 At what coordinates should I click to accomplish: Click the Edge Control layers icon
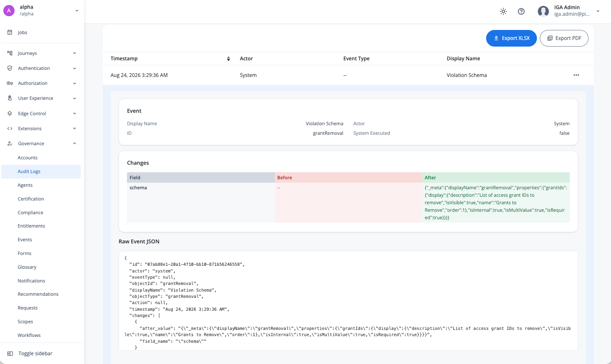point(10,114)
